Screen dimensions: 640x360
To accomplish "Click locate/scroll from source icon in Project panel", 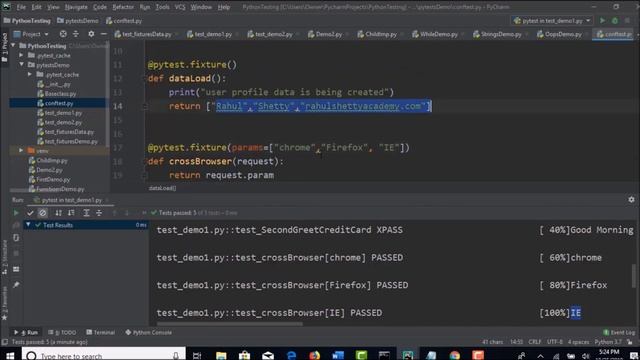I will coord(63,34).
